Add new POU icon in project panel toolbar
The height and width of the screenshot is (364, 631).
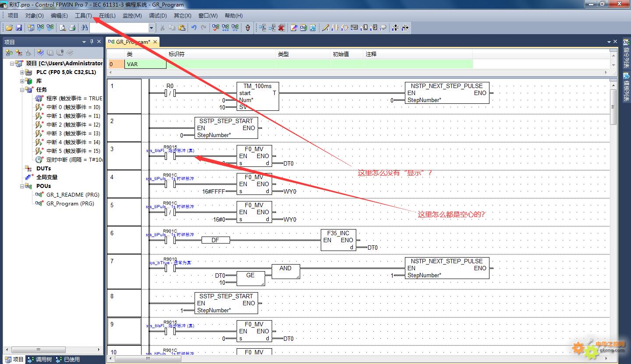pyautogui.click(x=9, y=53)
